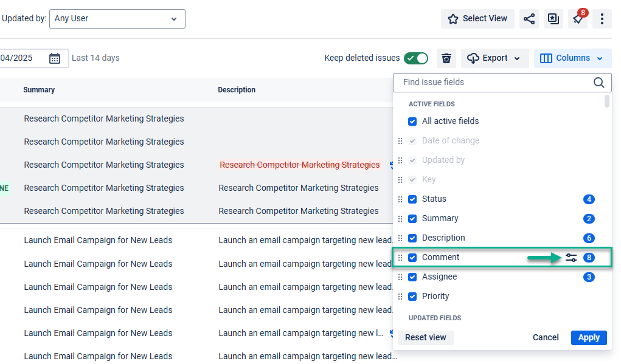Toggle Keep deleted issues switch
Viewport: 621px width, 364px height.
tap(416, 58)
